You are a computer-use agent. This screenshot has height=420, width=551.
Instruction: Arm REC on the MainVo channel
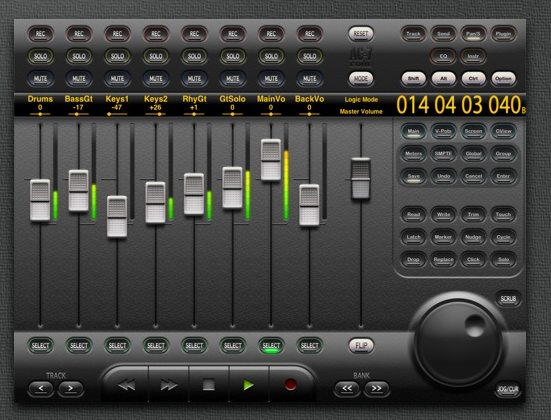[x=271, y=34]
